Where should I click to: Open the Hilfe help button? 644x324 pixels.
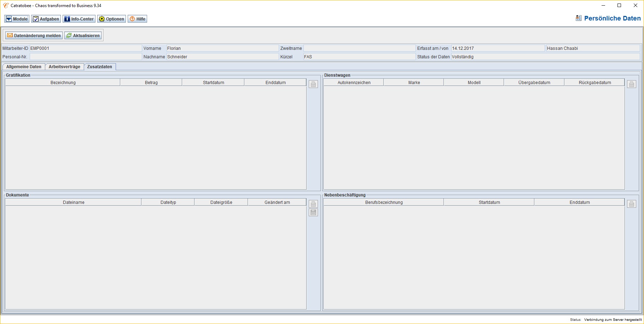(x=137, y=19)
